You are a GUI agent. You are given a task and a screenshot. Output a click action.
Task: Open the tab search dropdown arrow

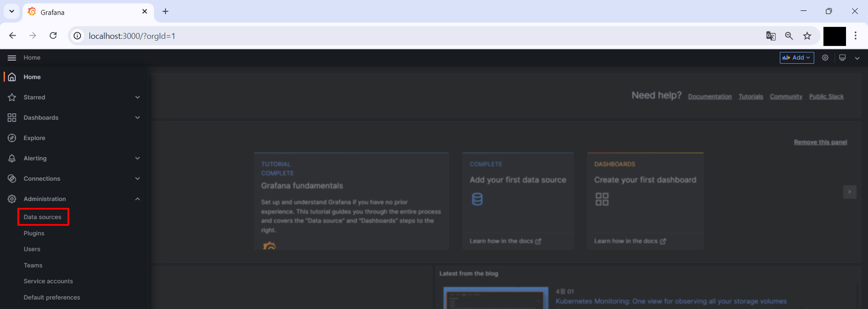point(12,12)
